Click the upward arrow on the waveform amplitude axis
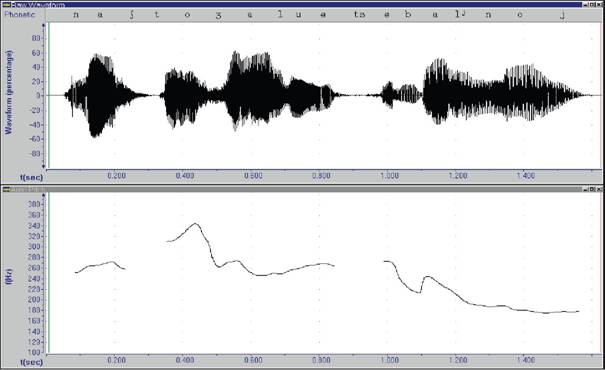 [x=44, y=25]
